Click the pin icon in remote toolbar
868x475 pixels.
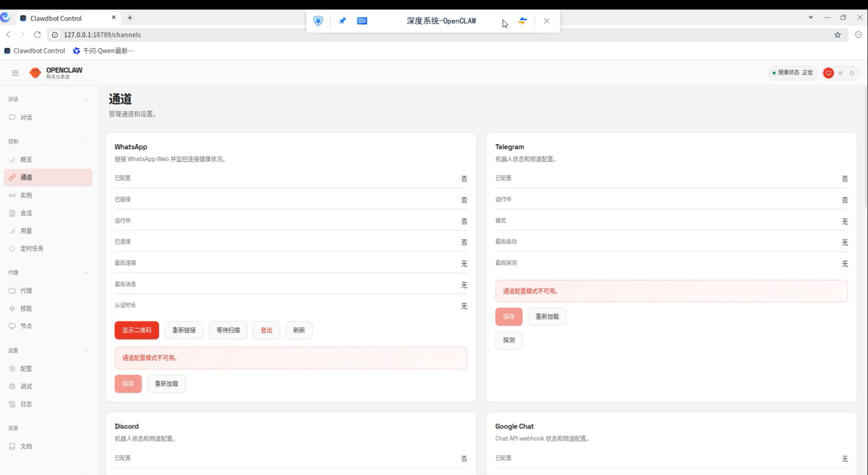pyautogui.click(x=342, y=21)
